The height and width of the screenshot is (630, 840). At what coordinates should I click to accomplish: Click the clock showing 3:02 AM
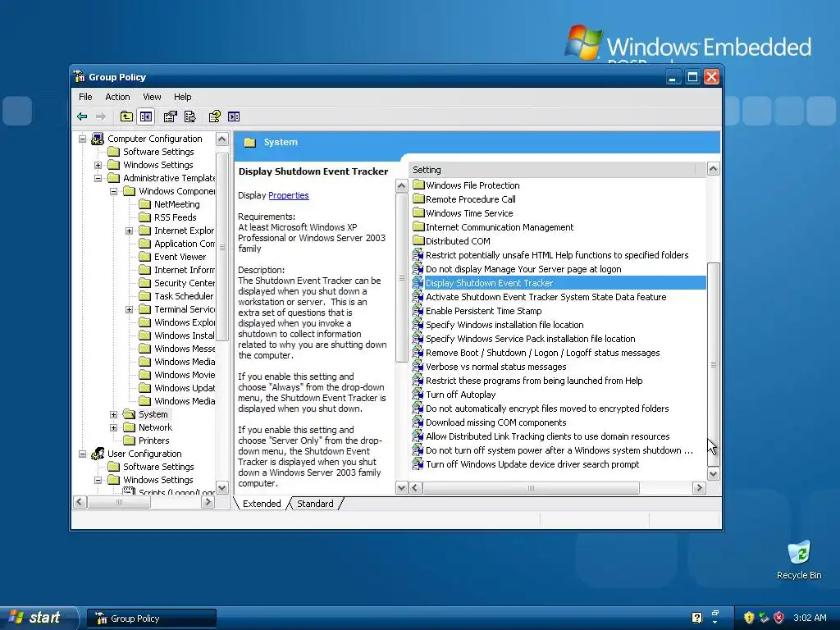pyautogui.click(x=810, y=618)
